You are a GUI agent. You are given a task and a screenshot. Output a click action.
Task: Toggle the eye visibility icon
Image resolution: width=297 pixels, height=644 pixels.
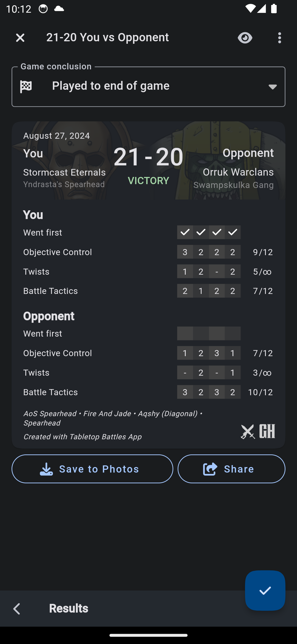tap(245, 38)
